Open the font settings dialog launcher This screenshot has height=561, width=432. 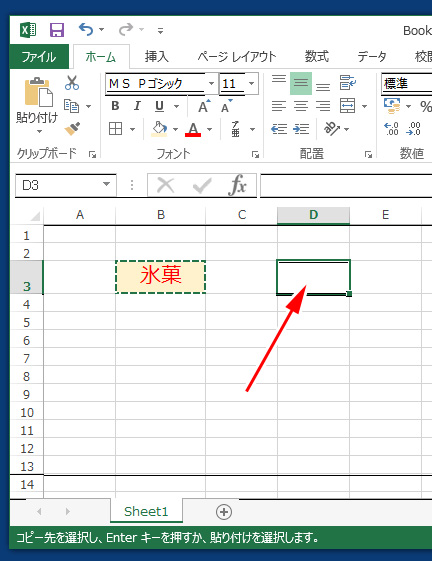(255, 154)
